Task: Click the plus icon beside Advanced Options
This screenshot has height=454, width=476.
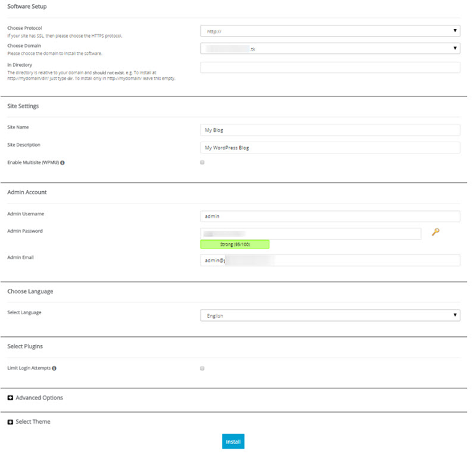Action: point(11,398)
